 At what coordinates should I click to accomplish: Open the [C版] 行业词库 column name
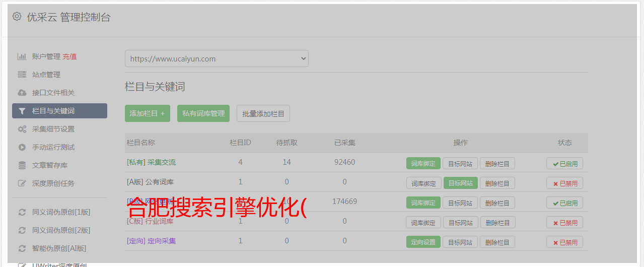(x=150, y=221)
